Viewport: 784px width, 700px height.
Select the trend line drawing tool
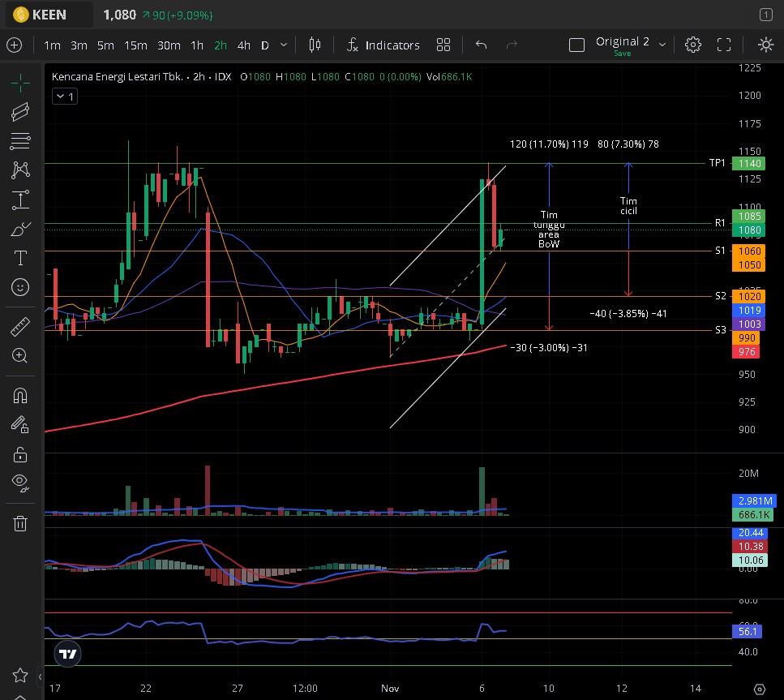pos(20,112)
